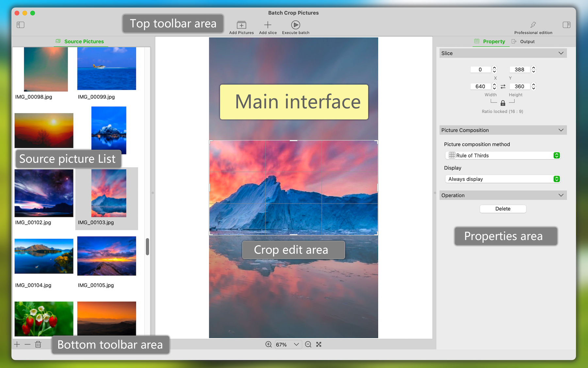This screenshot has width=588, height=368.
Task: Open the Professional edition icon
Action: pos(533,25)
